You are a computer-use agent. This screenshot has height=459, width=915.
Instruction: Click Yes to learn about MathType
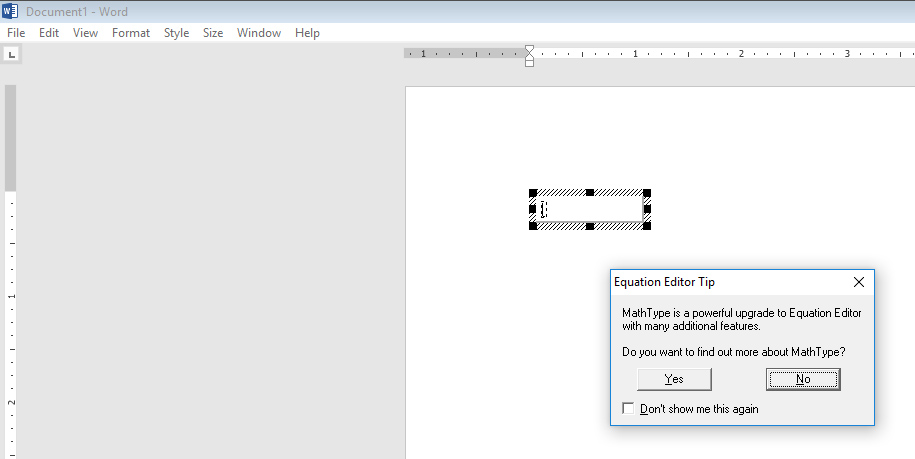674,379
